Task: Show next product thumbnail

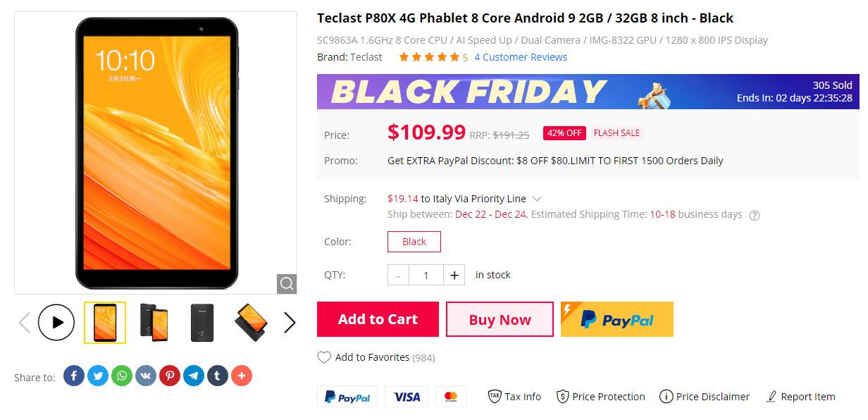Action: pos(289,322)
